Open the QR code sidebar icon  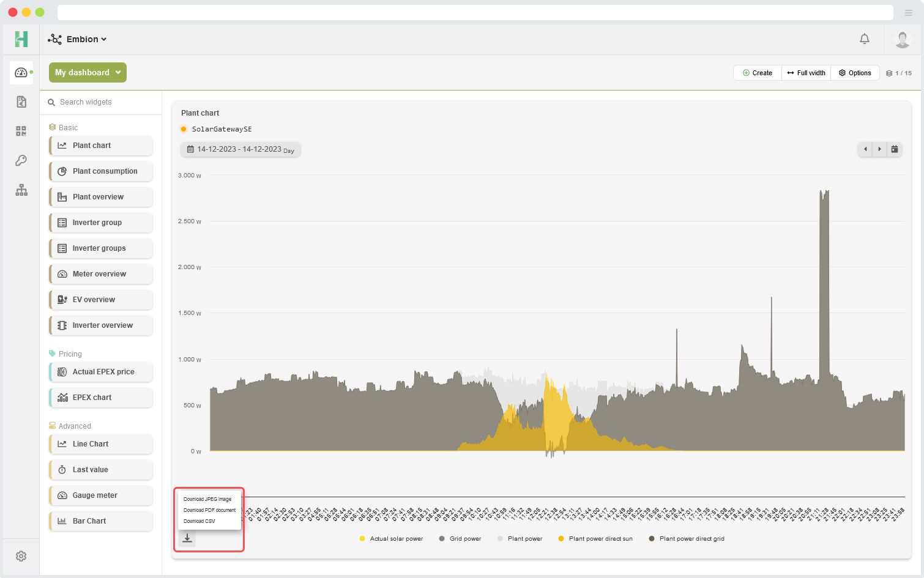click(21, 131)
